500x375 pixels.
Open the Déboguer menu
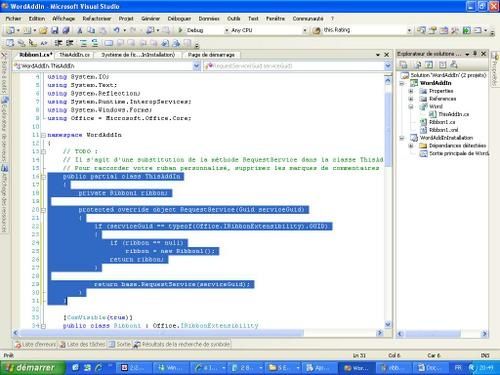[179, 19]
